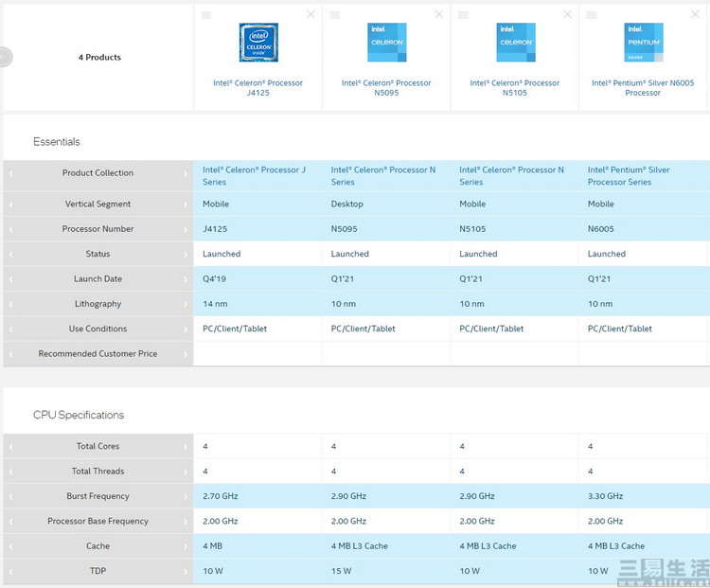This screenshot has width=710, height=588.
Task: Open Celeron N Series link under N5105
Action: [511, 176]
